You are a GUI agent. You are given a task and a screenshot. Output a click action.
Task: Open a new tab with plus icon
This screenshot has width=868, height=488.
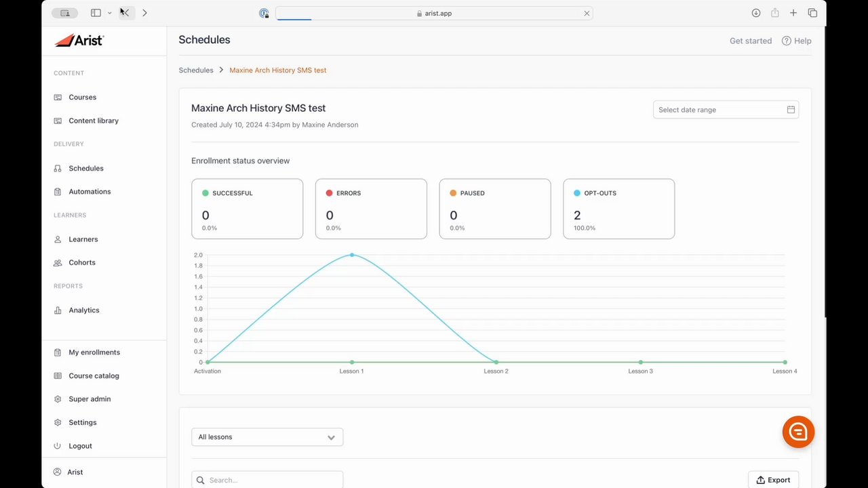tap(793, 13)
